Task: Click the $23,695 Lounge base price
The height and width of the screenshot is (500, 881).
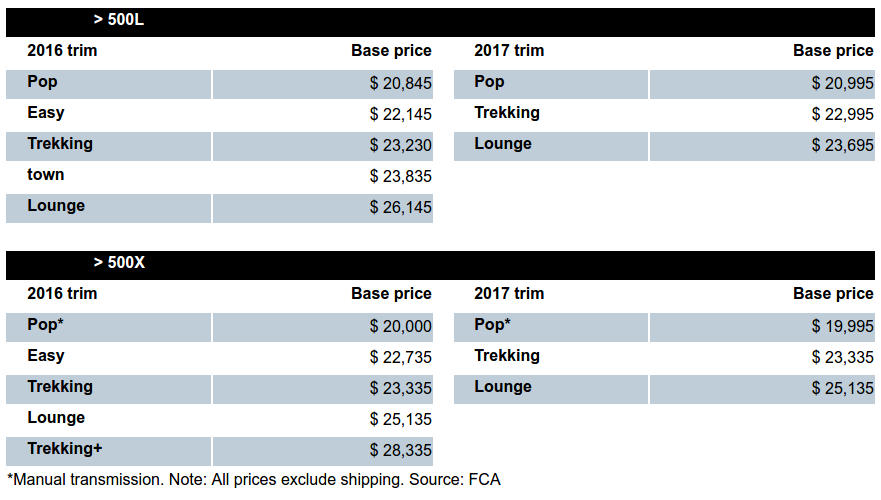Action: (842, 146)
